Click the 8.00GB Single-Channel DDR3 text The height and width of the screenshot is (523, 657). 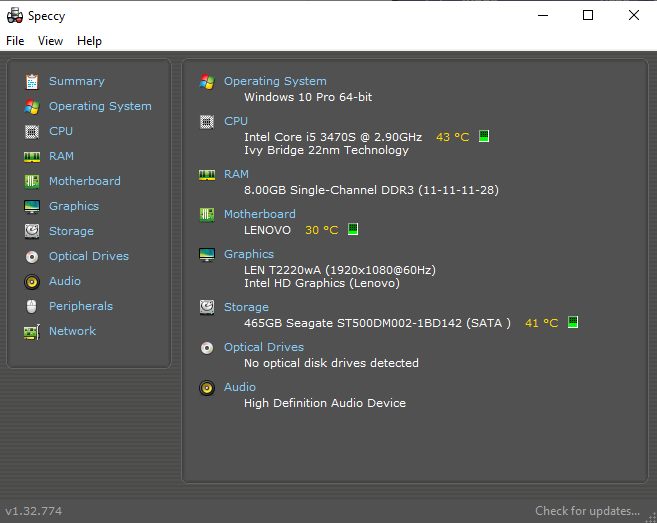[x=371, y=190]
